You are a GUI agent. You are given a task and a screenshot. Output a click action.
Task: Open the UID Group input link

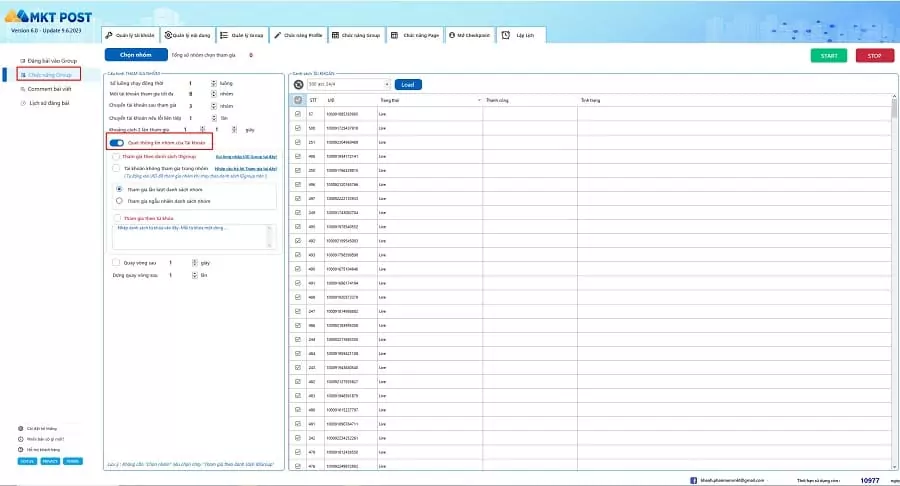(x=246, y=157)
